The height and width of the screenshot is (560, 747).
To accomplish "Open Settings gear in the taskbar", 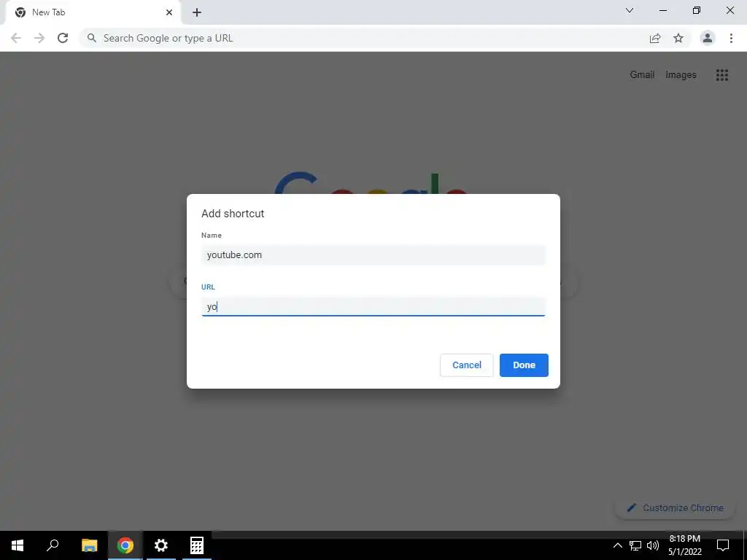I will pyautogui.click(x=161, y=545).
